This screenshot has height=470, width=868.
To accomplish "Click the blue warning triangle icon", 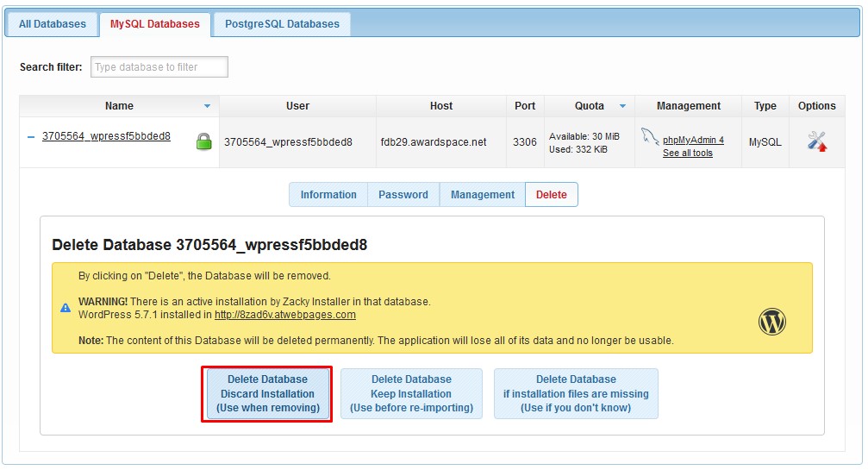I will 66,308.
